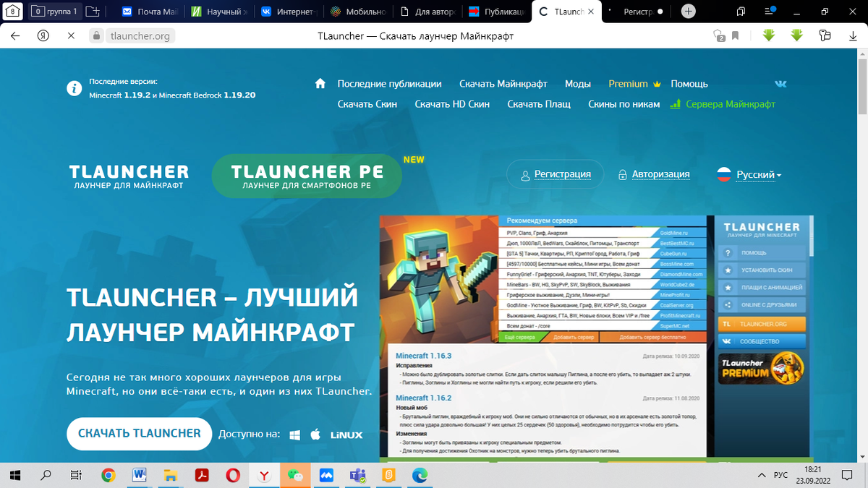This screenshot has width=868, height=488.
Task: Click the Windows icon under Доступно на
Action: pyautogui.click(x=294, y=435)
